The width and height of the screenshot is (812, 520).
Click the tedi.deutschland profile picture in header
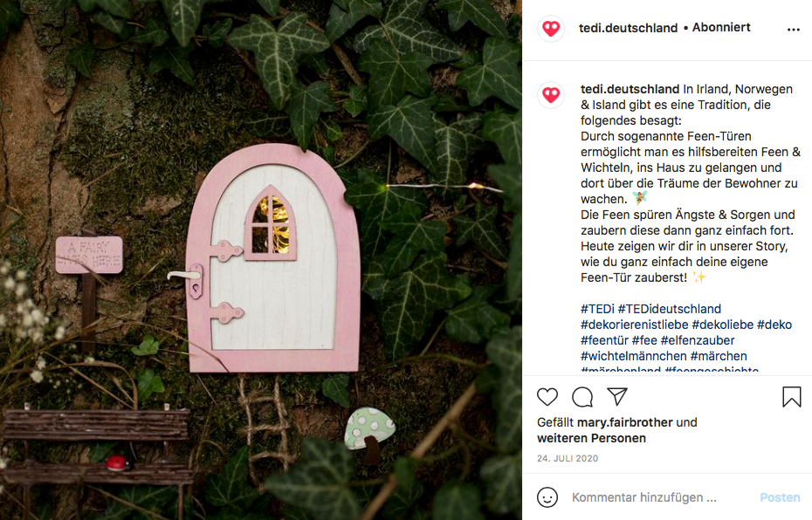(551, 28)
